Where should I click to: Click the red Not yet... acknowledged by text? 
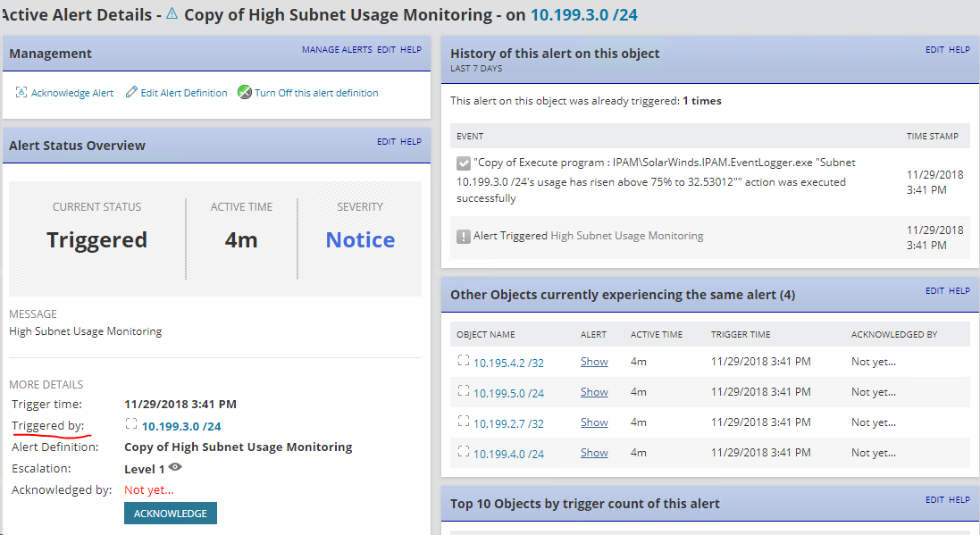(x=149, y=490)
